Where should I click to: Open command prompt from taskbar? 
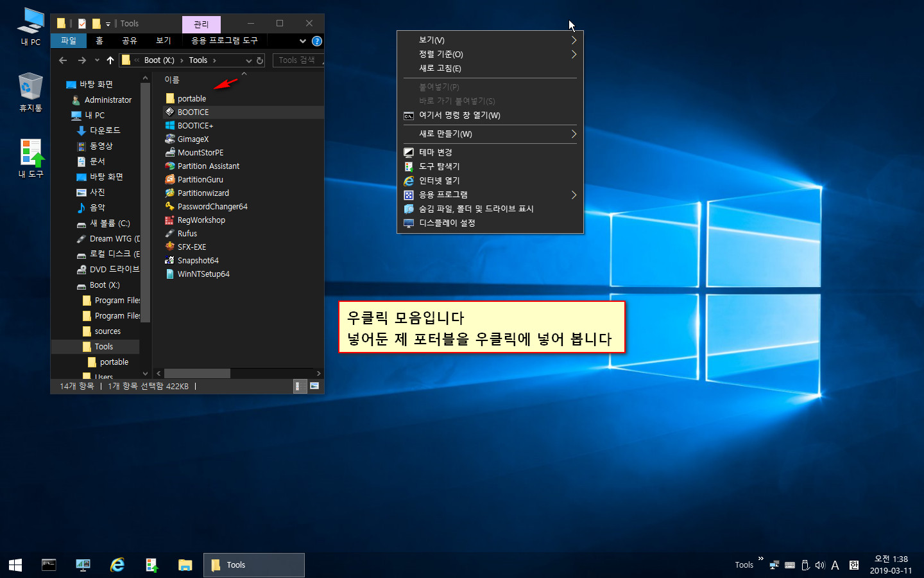coord(49,565)
